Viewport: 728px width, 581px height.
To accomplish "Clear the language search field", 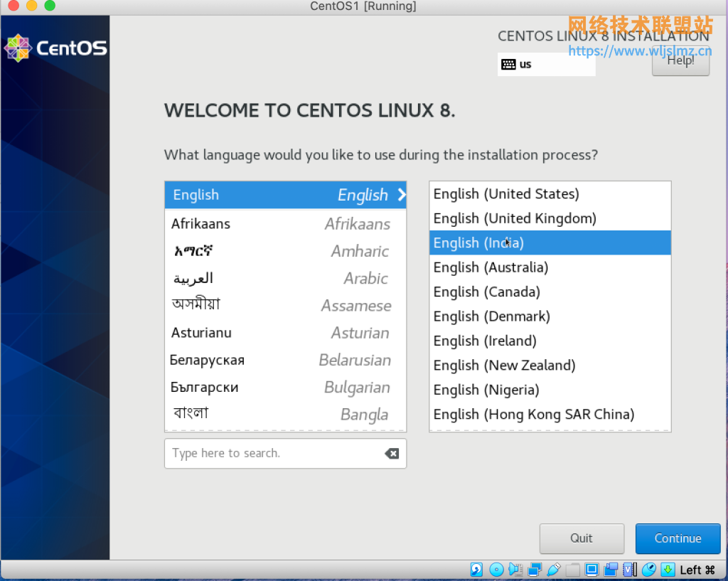I will (392, 453).
